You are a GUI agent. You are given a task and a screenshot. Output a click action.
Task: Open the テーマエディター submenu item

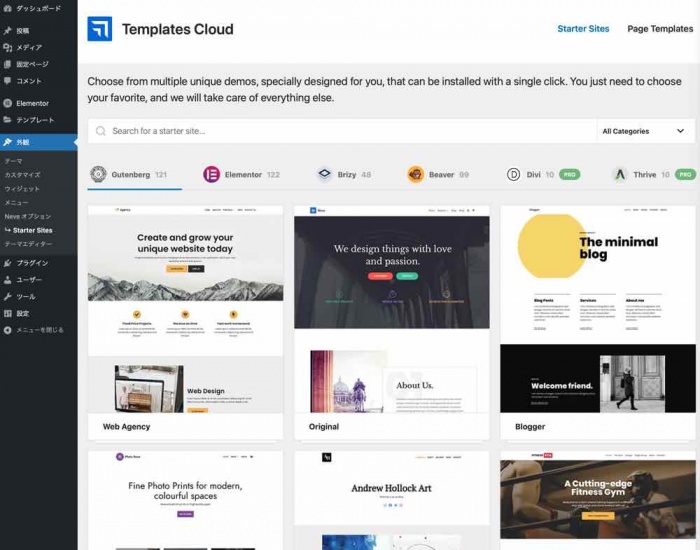(28, 244)
